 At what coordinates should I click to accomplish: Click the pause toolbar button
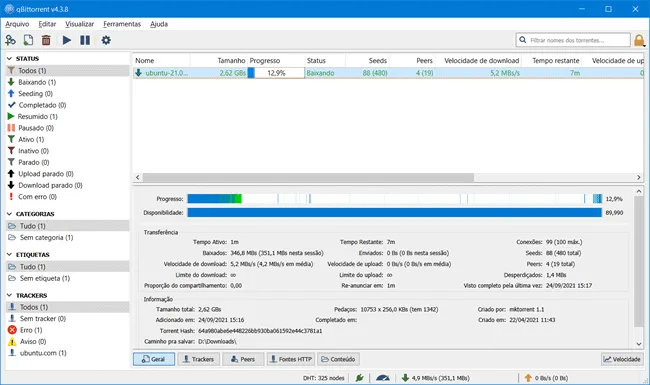pyautogui.click(x=85, y=40)
